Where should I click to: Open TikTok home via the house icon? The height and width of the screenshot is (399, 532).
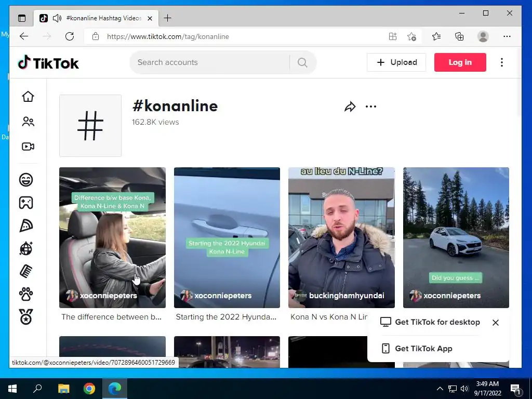(x=28, y=97)
